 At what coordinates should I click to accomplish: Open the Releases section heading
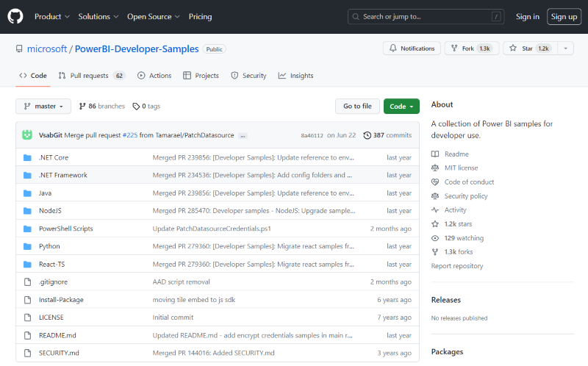pos(446,300)
